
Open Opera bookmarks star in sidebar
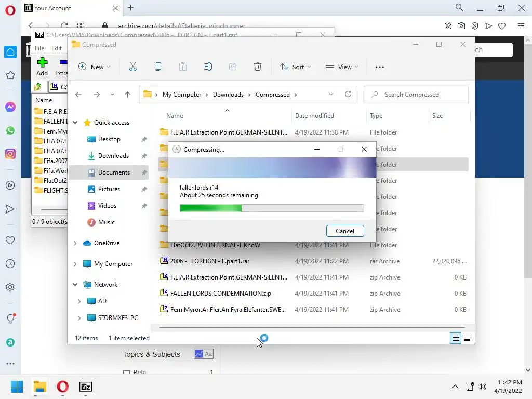[10, 75]
